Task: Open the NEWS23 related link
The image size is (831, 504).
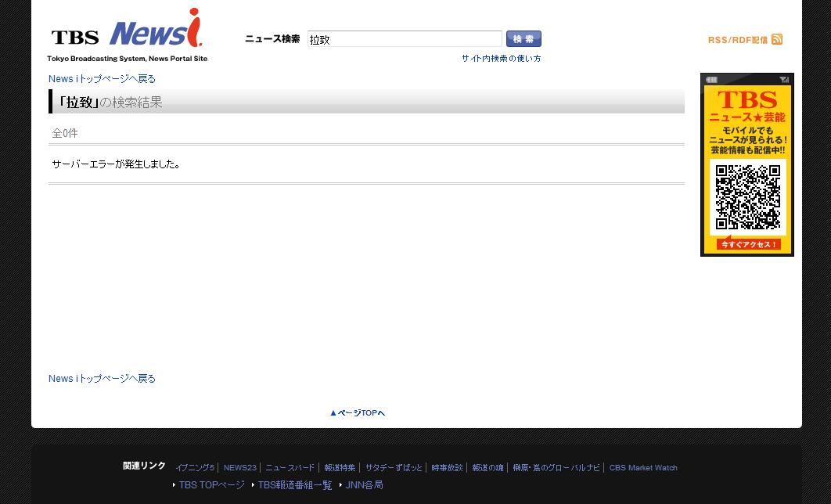Action: coord(239,468)
